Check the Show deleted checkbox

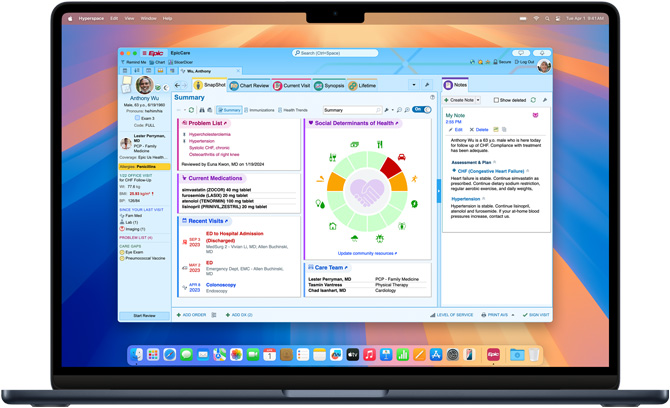(495, 100)
